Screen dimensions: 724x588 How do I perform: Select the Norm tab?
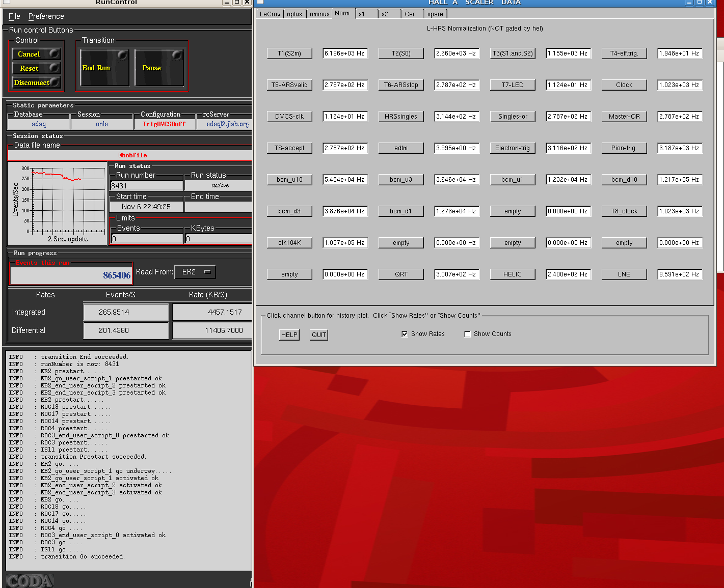(342, 13)
